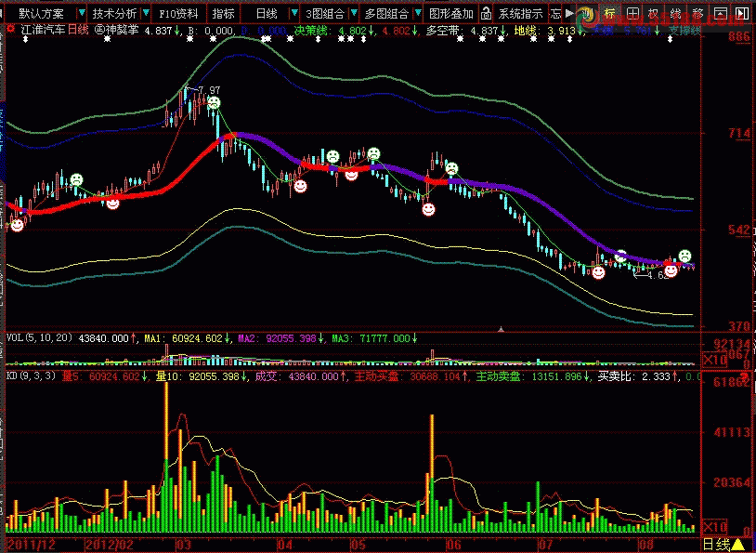Click the 权 rights adjustment icon

654,14
